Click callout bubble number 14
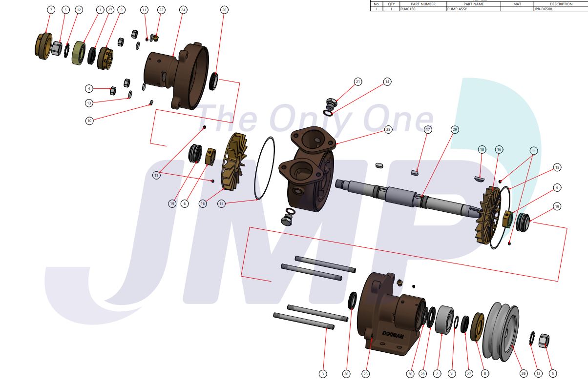The height and width of the screenshot is (384, 588). coord(387,81)
